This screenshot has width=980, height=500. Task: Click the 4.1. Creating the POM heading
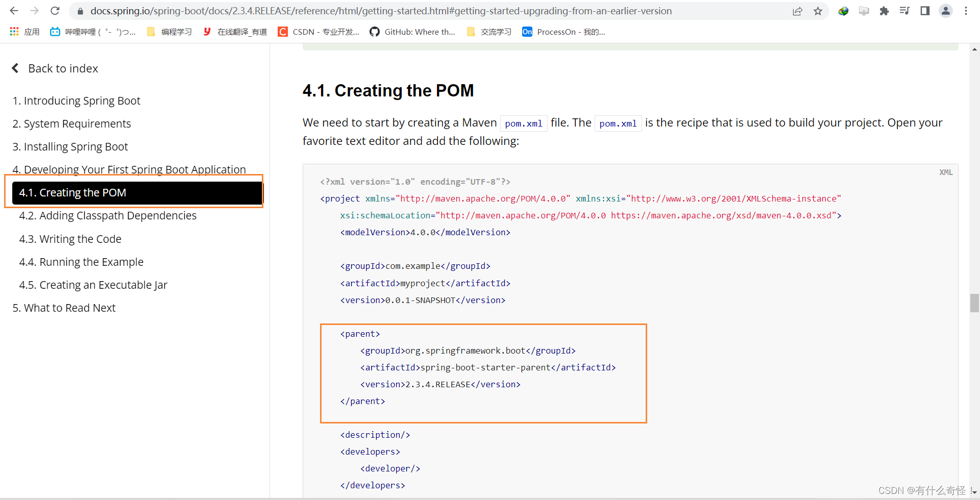(x=388, y=91)
